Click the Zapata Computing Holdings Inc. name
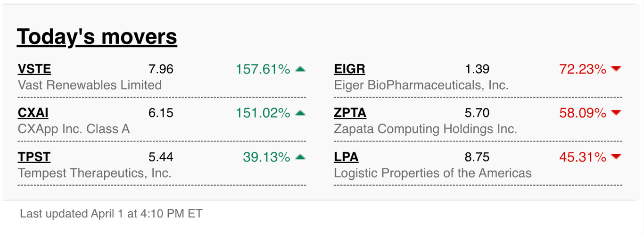This screenshot has width=644, height=234. click(x=425, y=129)
